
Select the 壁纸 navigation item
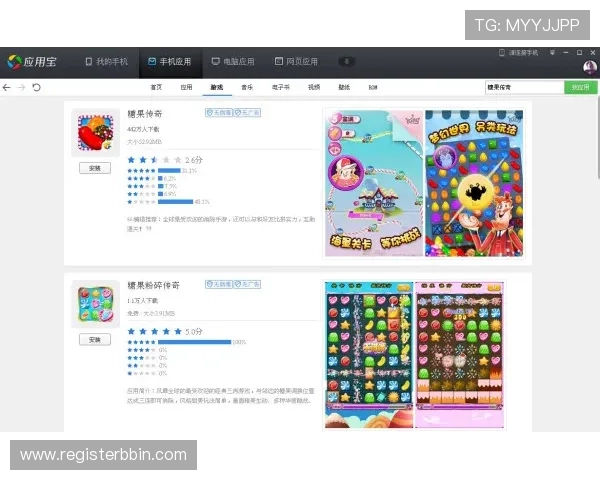click(x=344, y=87)
